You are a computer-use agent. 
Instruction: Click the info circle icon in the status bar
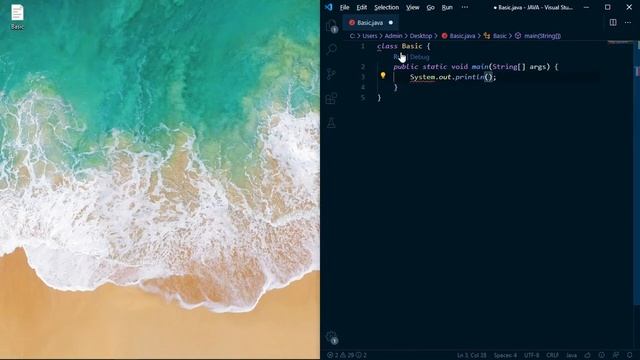click(x=602, y=355)
